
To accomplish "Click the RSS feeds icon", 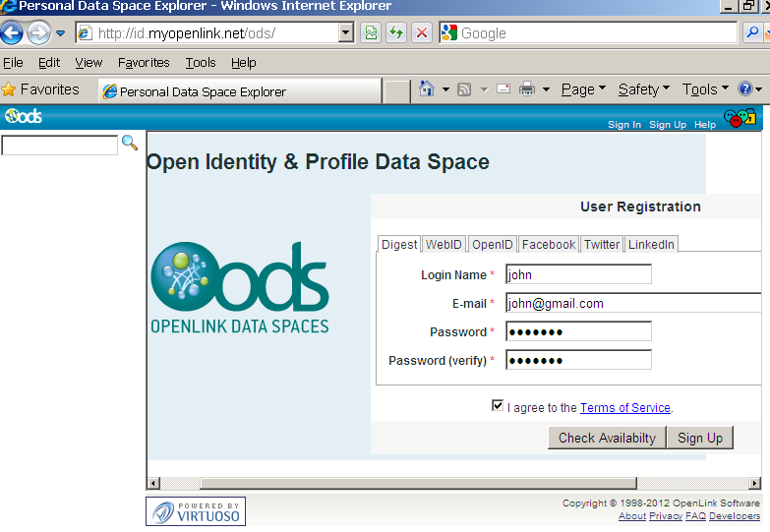I will coord(463,89).
